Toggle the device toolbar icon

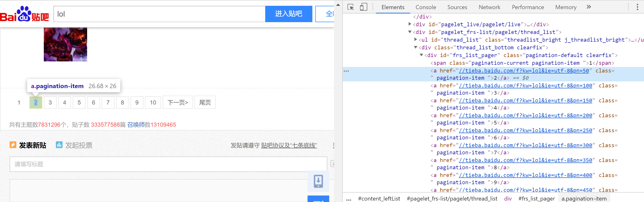pos(363,7)
